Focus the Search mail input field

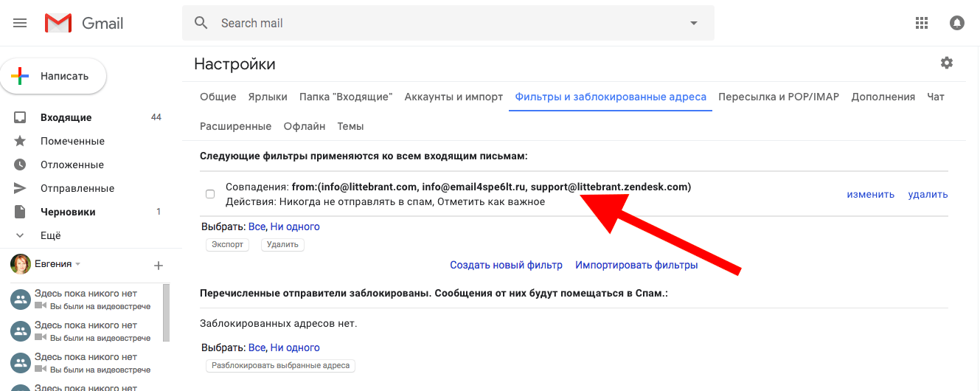click(x=442, y=23)
